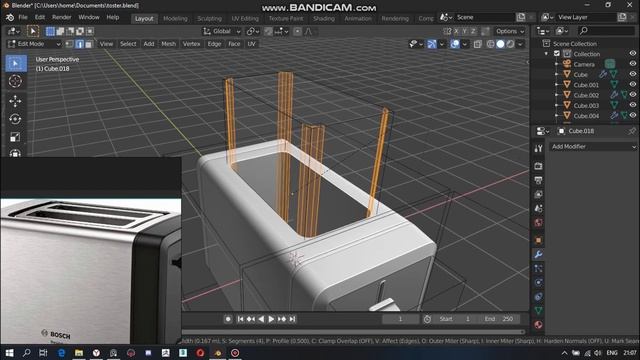Click the outliner search field

606,31
